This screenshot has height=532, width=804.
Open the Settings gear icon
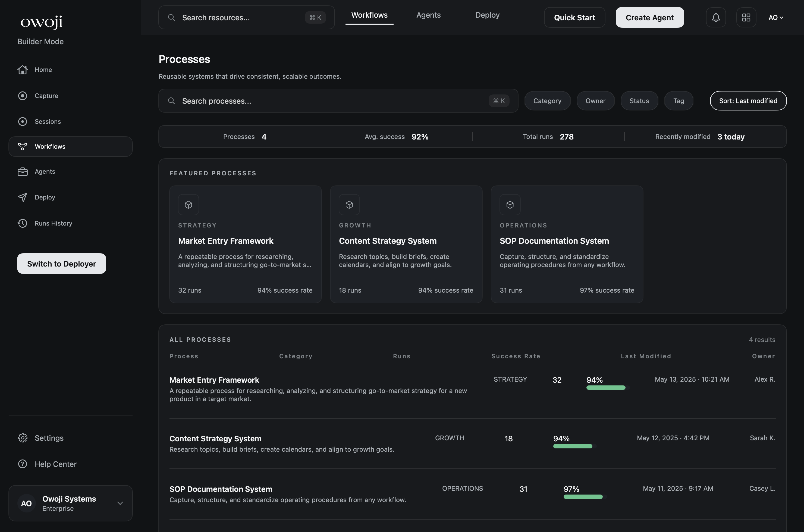click(22, 438)
